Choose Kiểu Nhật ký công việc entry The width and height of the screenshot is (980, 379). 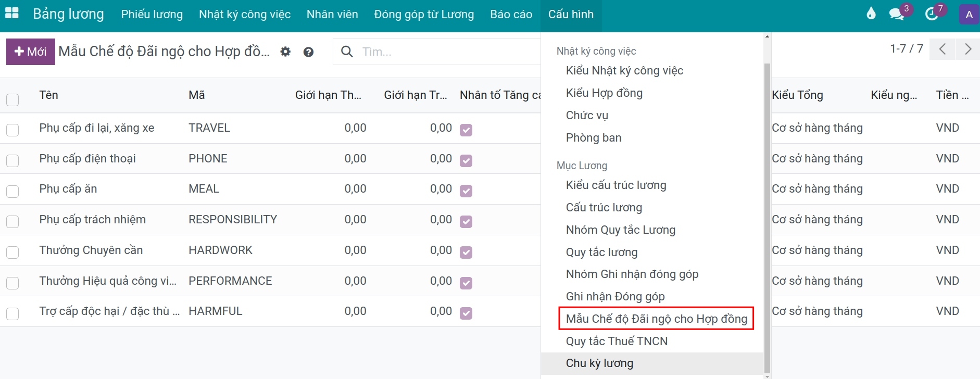tap(624, 70)
